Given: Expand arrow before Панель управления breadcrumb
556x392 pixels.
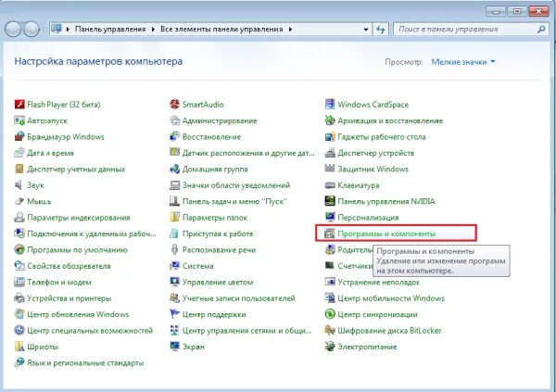Looking at the screenshot, I should click(x=68, y=30).
